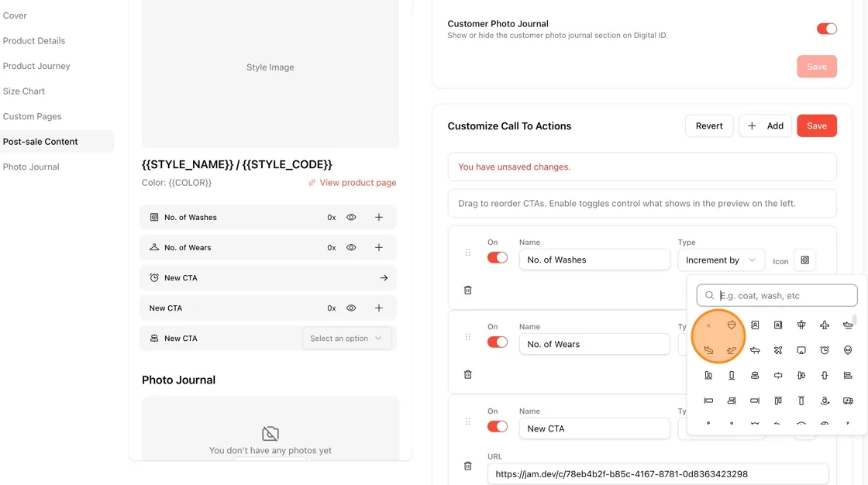Click the No. of Washes name field
Screen dimensions: 868x485
(x=594, y=260)
